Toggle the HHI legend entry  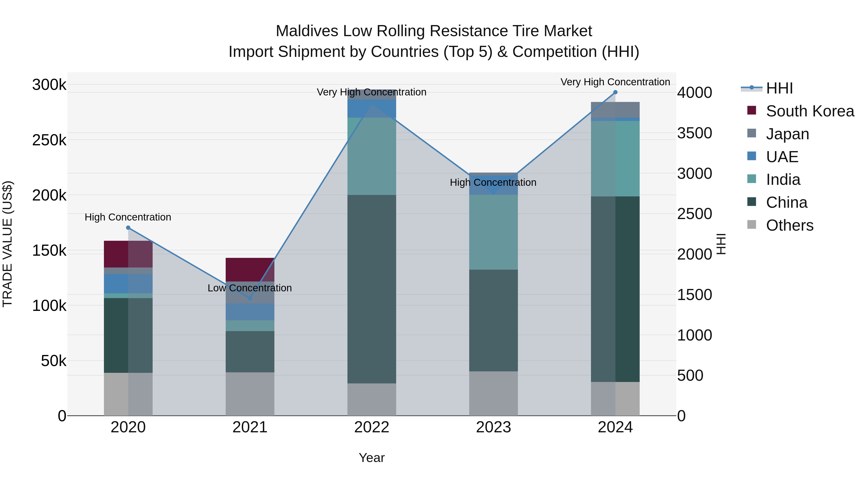(x=766, y=88)
